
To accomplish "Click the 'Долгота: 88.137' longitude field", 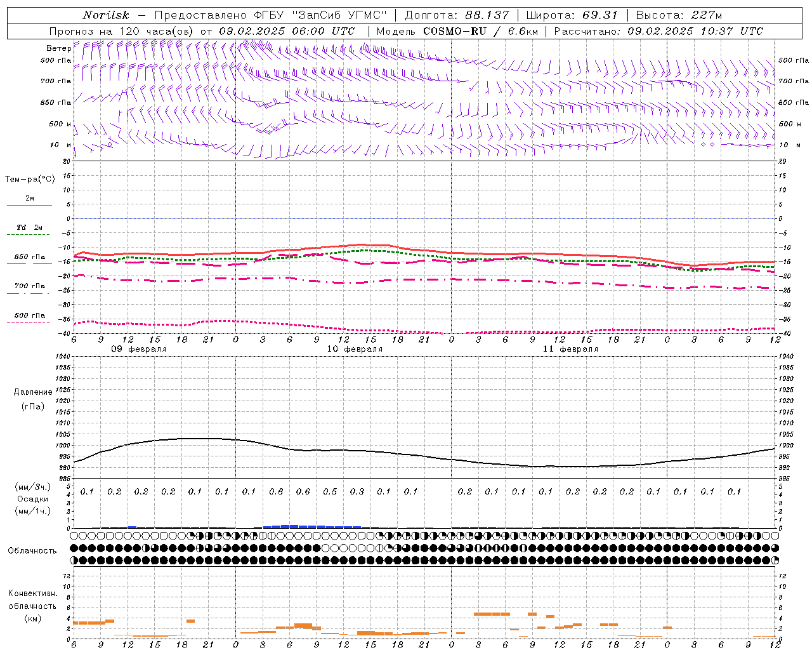I will click(456, 15).
